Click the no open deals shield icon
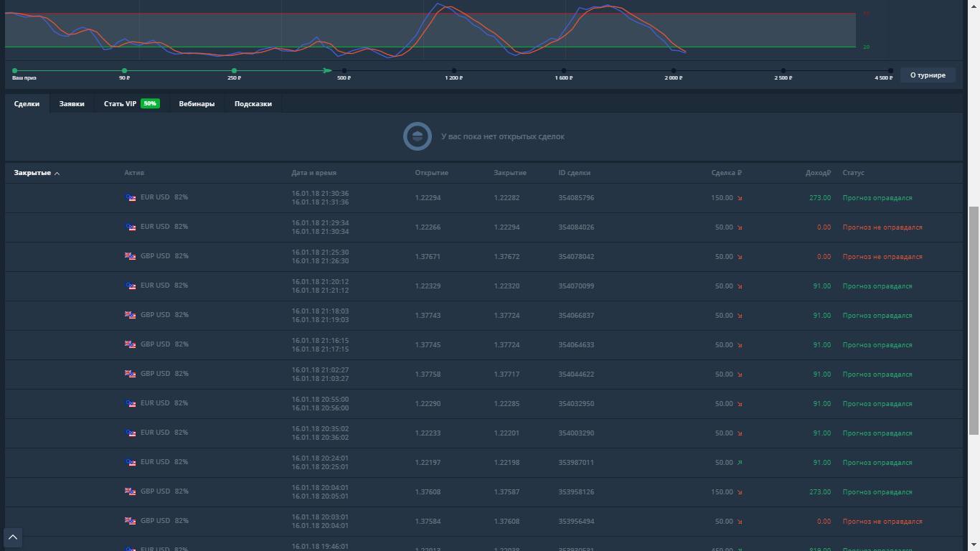Viewport: 980px width, 551px height. [418, 136]
